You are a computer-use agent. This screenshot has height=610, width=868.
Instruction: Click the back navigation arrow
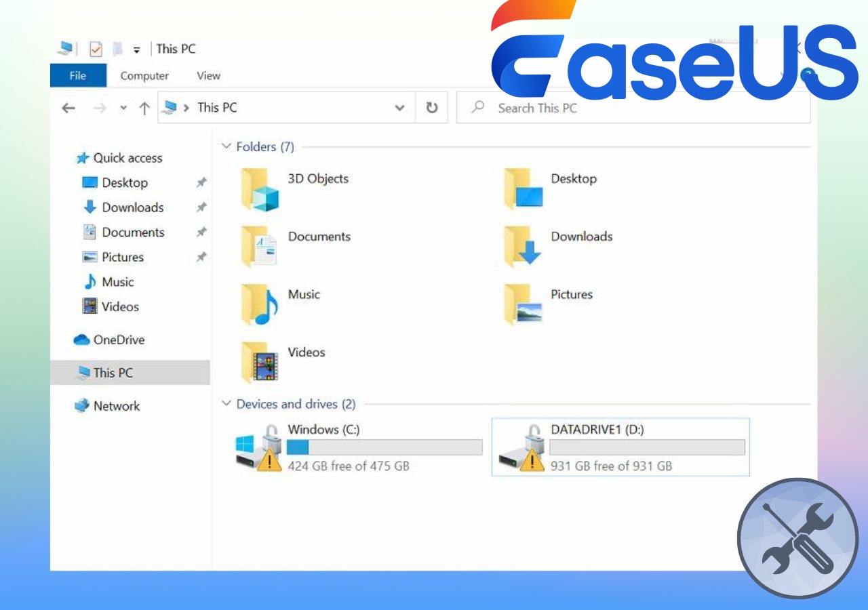click(x=68, y=107)
